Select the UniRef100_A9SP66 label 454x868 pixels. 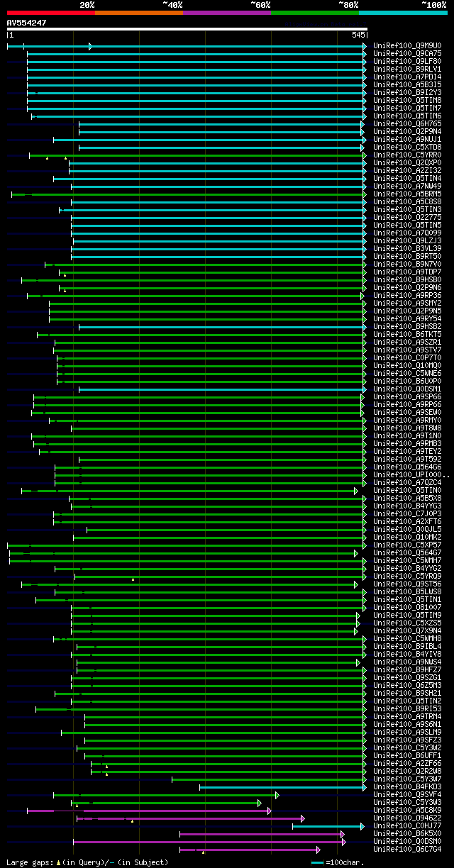click(x=407, y=397)
